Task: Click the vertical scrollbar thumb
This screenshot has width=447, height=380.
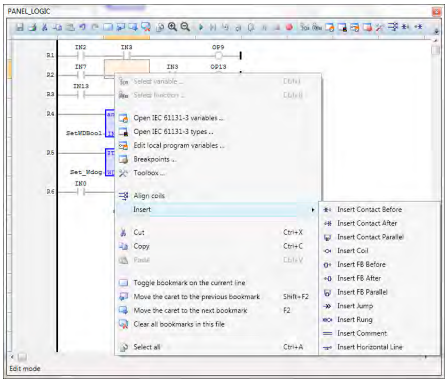Action: [435, 50]
